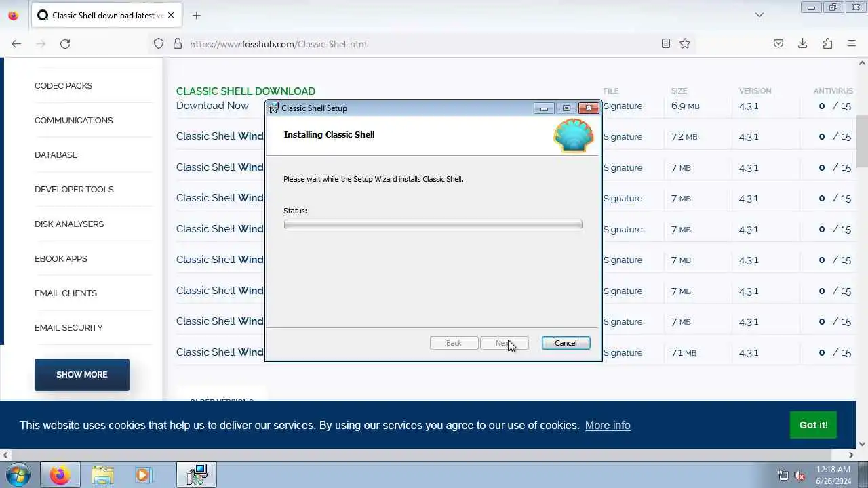
Task: Click Cancel in Classic Shell Setup
Action: pyautogui.click(x=566, y=343)
